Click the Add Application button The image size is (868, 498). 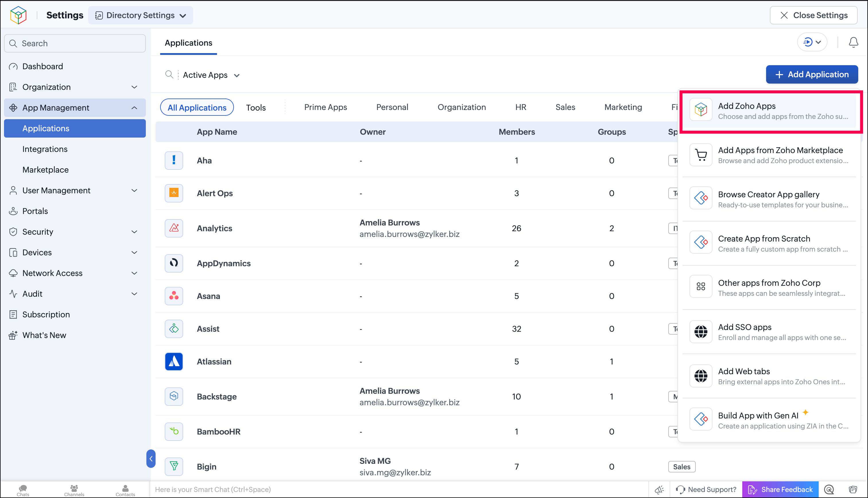tap(812, 74)
